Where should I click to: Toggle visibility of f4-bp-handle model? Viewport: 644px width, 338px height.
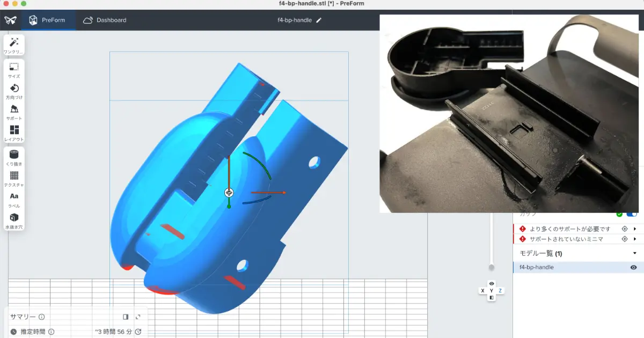coord(633,267)
